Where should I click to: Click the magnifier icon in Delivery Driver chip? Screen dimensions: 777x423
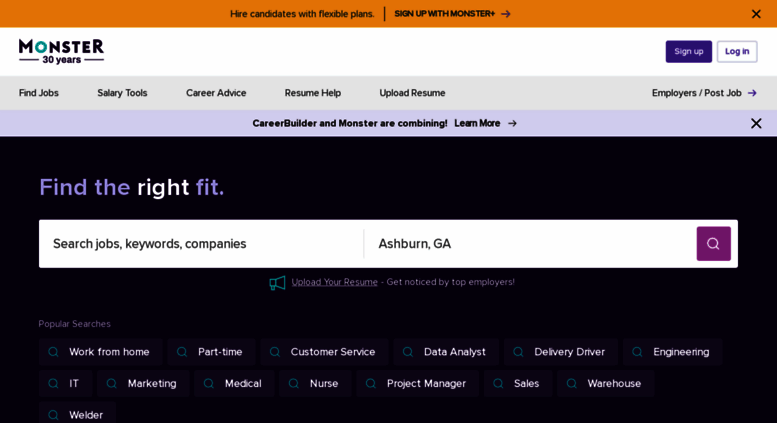pyautogui.click(x=518, y=352)
